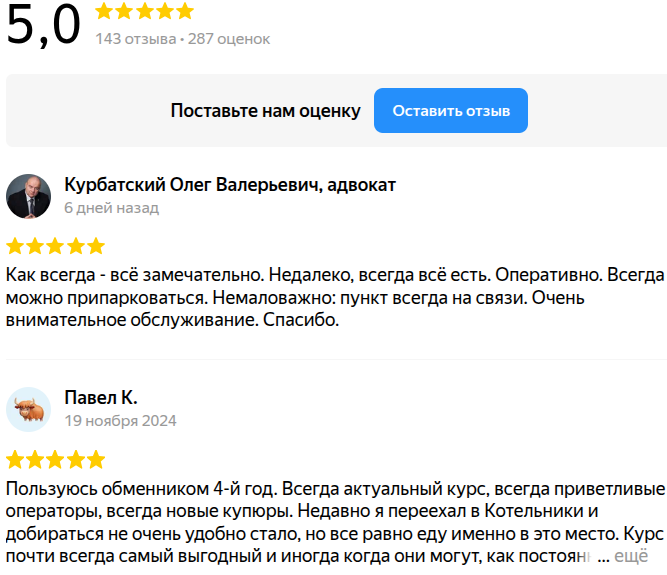Click reviewer name "Курбатский Олег Валерьевич, адвокат"
The width and height of the screenshot is (667, 575).
click(230, 185)
